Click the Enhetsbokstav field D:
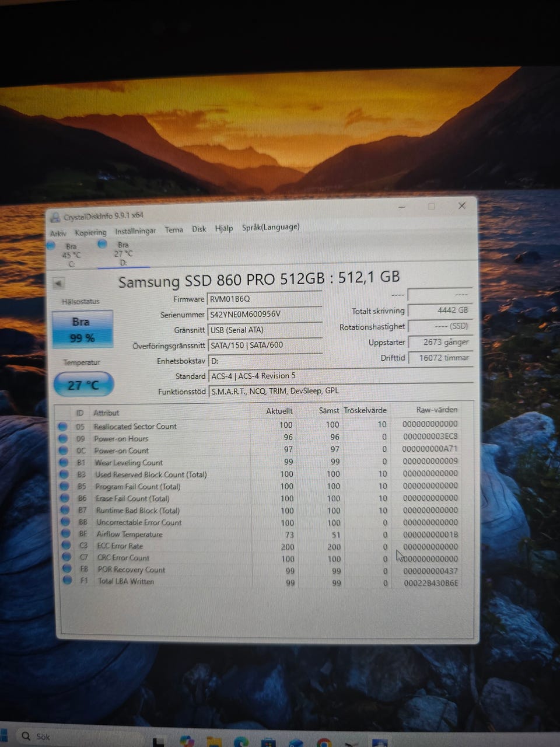The height and width of the screenshot is (747, 560). [x=265, y=361]
